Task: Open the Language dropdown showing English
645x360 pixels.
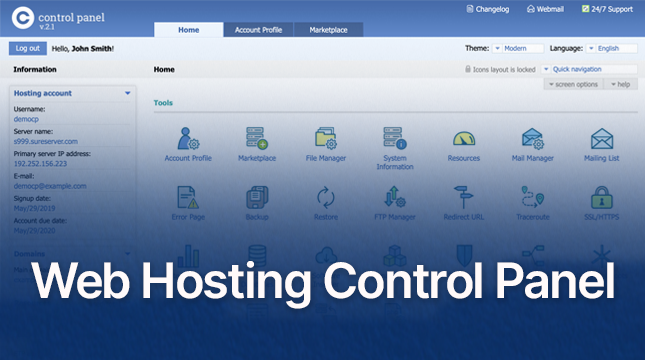Action: (x=612, y=49)
